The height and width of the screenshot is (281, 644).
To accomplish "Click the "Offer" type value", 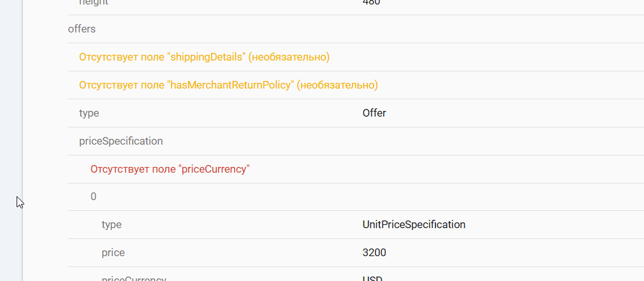I will pos(374,113).
